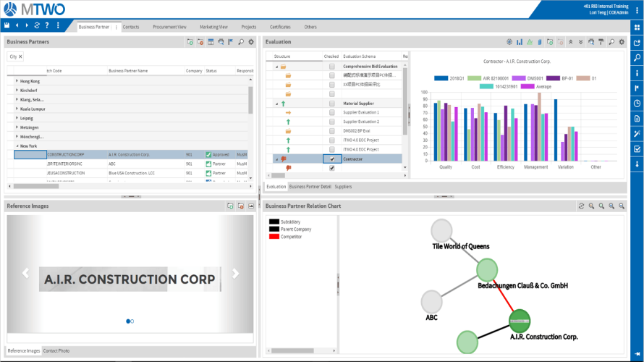Sort by Business Partner Name column header

(128, 71)
